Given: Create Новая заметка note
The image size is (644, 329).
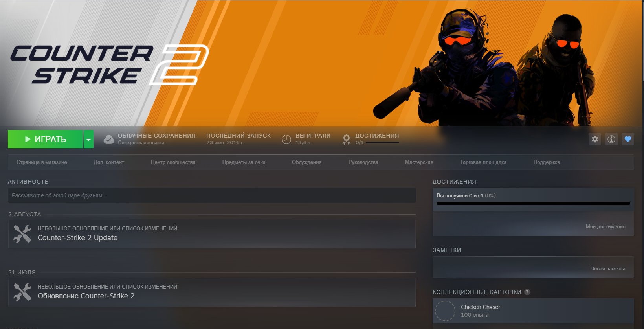Looking at the screenshot, I should [607, 268].
